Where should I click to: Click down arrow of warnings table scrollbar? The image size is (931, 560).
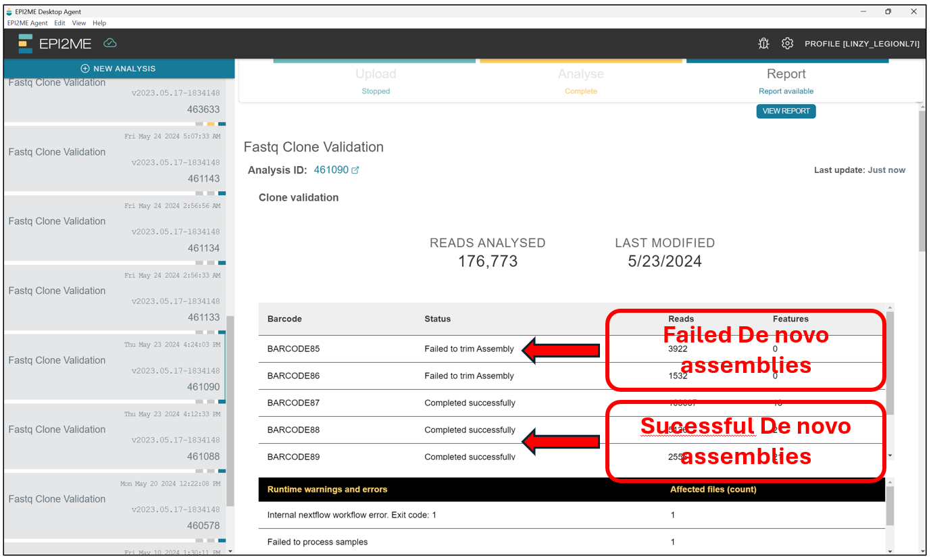(890, 551)
